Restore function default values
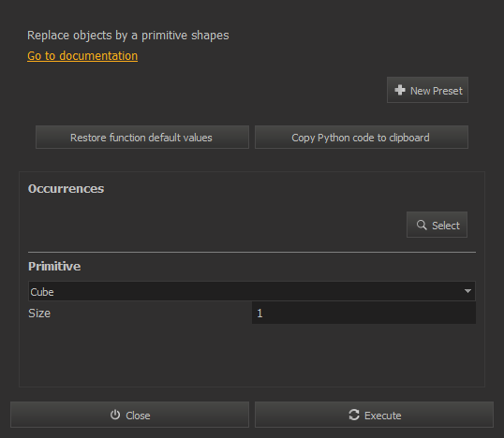Viewport: 504px width, 438px height. point(142,138)
